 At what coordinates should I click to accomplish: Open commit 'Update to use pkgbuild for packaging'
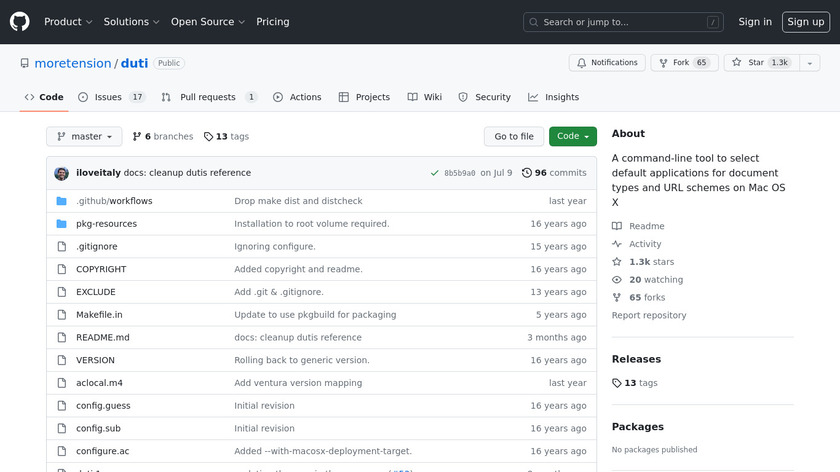[315, 314]
